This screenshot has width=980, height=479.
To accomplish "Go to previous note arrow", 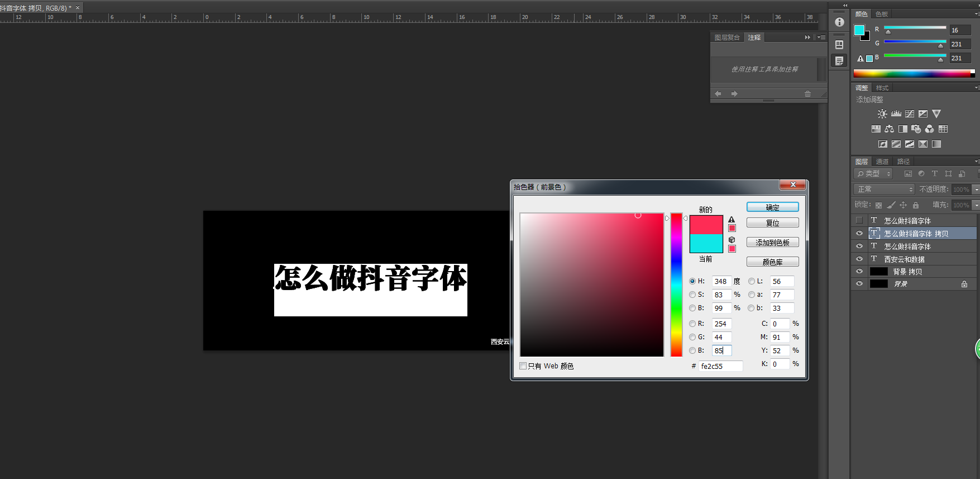I will tap(718, 94).
